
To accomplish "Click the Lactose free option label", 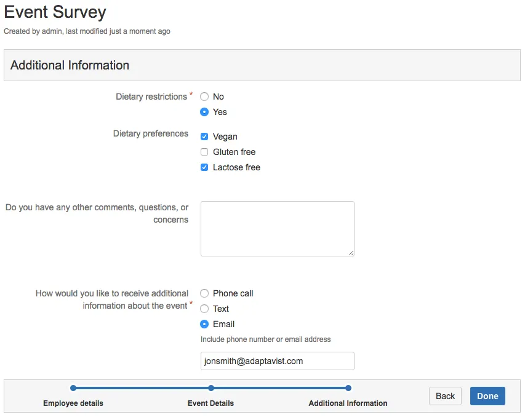I will tap(236, 167).
